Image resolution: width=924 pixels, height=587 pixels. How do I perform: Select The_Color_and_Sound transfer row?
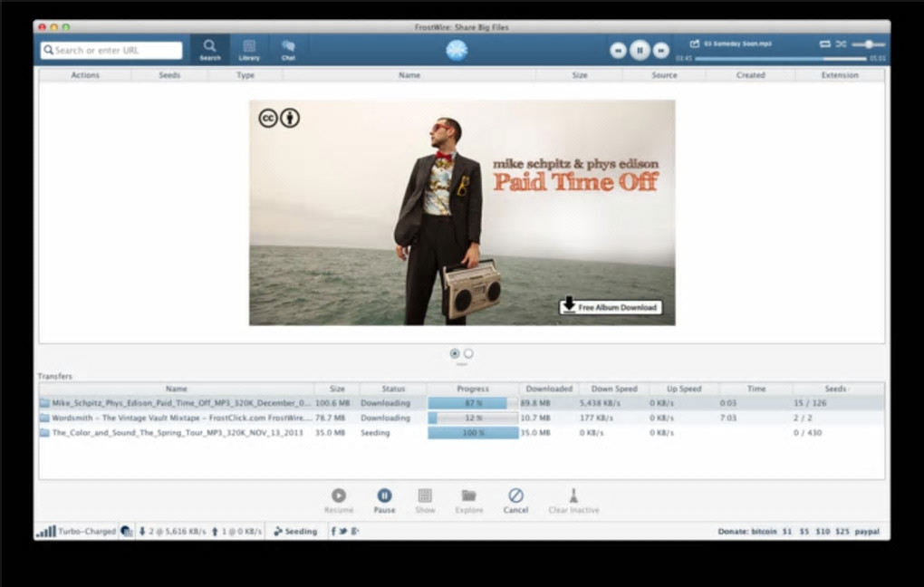(x=461, y=433)
